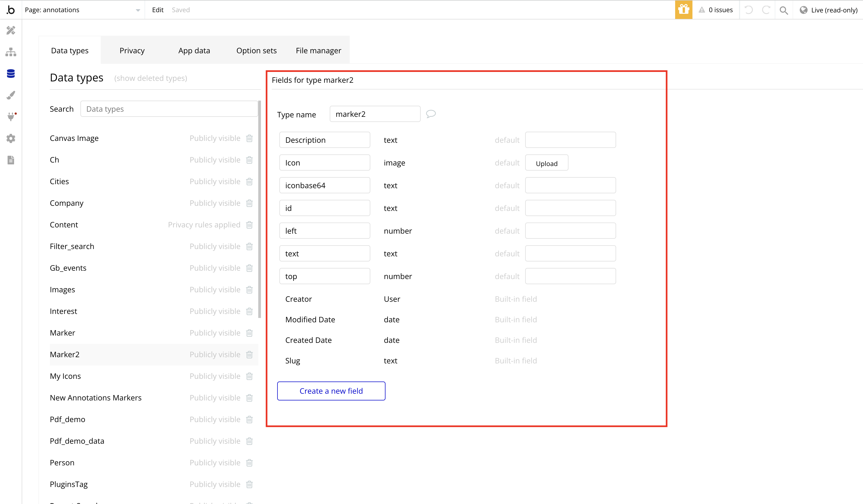Click the show deleted types link

coord(150,78)
